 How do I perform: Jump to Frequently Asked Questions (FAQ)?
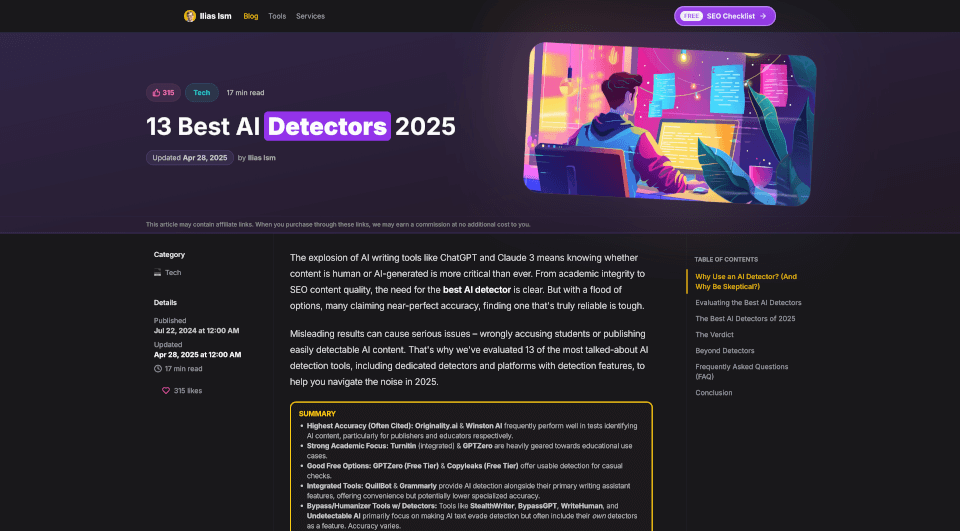pyautogui.click(x=741, y=372)
